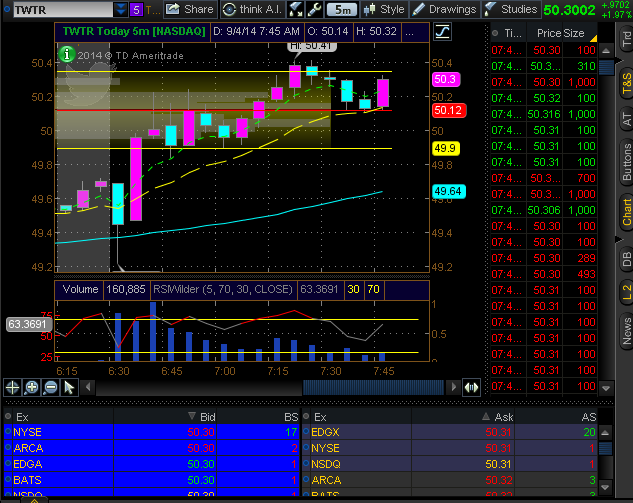Open the Studies menu
This screenshot has width=633, height=503.
coord(511,9)
